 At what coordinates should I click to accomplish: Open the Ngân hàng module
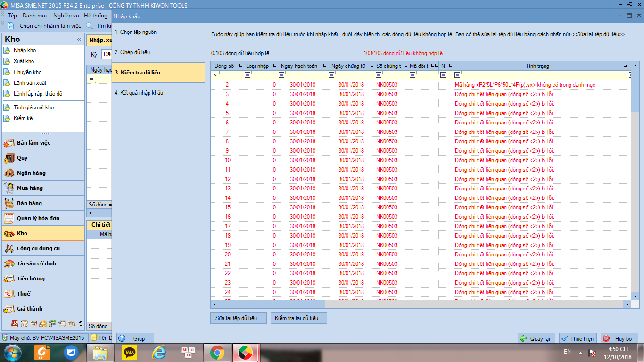click(x=43, y=173)
